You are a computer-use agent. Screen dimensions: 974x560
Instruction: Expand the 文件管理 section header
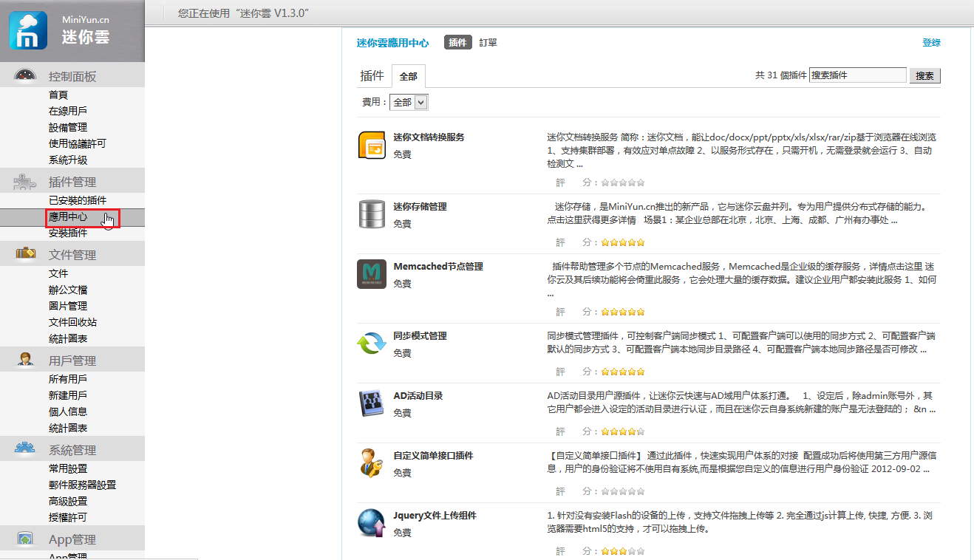[72, 254]
